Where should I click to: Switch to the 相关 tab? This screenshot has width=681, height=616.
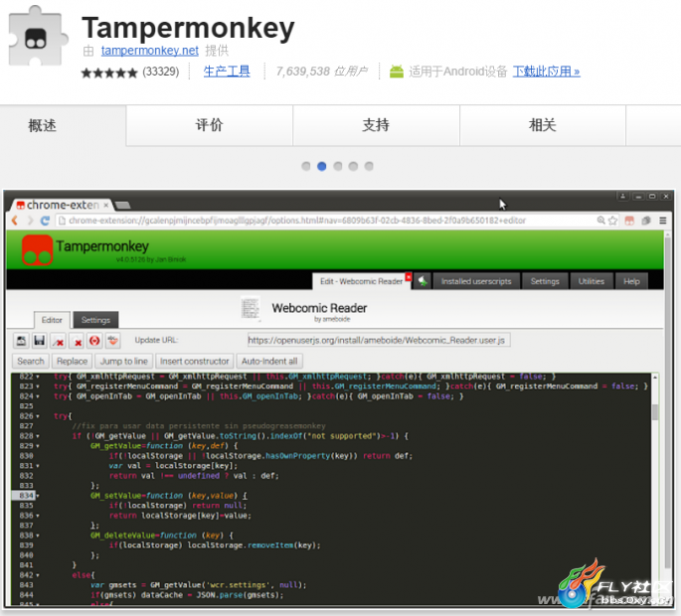[x=543, y=125]
